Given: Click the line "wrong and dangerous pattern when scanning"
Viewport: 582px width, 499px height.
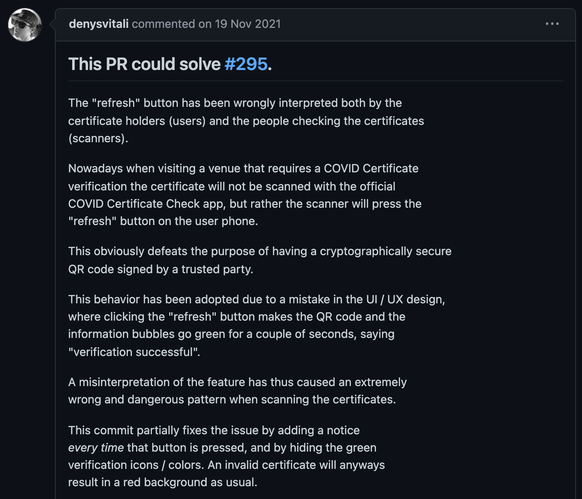Looking at the screenshot, I should point(232,400).
